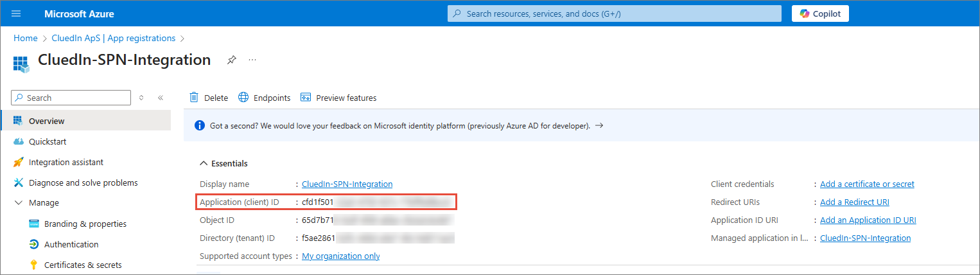Image resolution: width=980 pixels, height=275 pixels.
Task: Open Authentication in the sidebar
Action: pyautogui.click(x=71, y=244)
